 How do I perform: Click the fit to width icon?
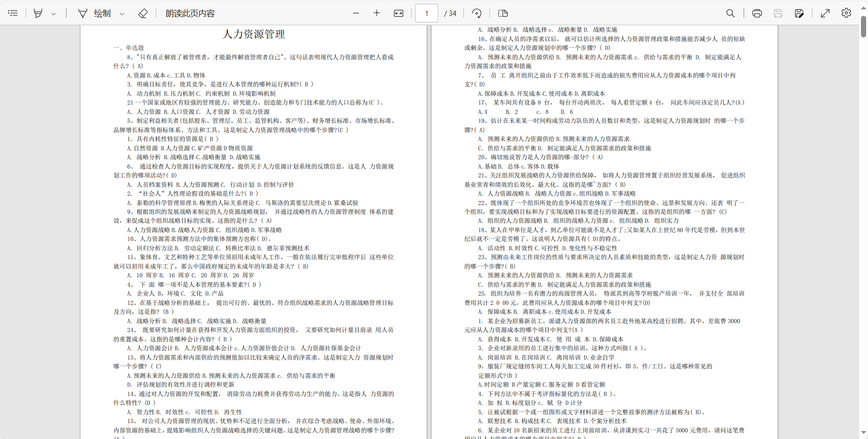399,13
